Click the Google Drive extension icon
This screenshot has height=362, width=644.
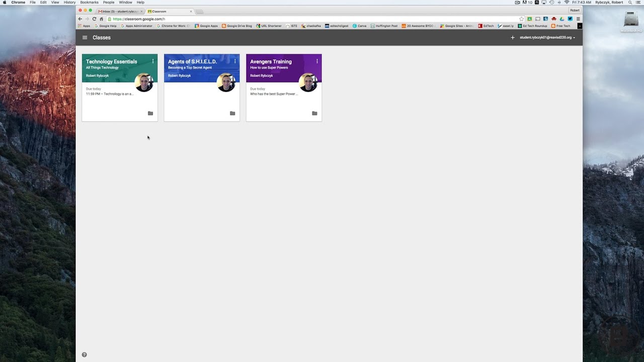point(562,19)
